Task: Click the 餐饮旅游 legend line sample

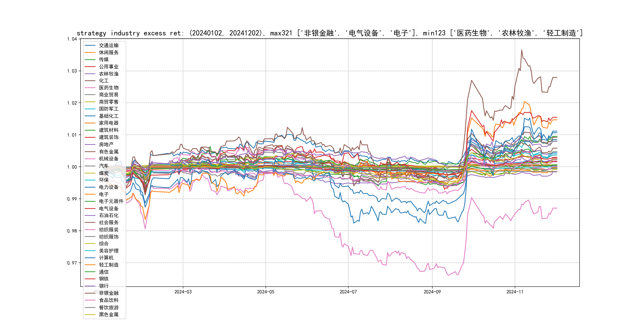Action: pos(90,307)
